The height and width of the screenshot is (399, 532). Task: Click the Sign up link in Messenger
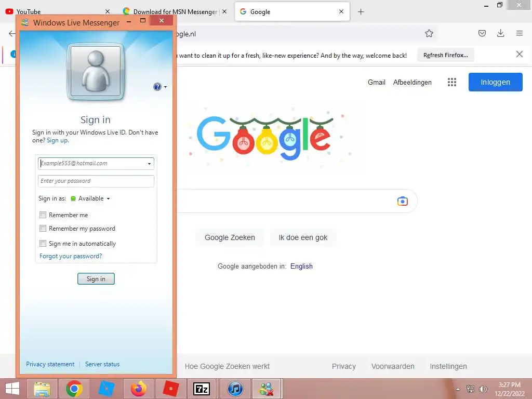(58, 140)
